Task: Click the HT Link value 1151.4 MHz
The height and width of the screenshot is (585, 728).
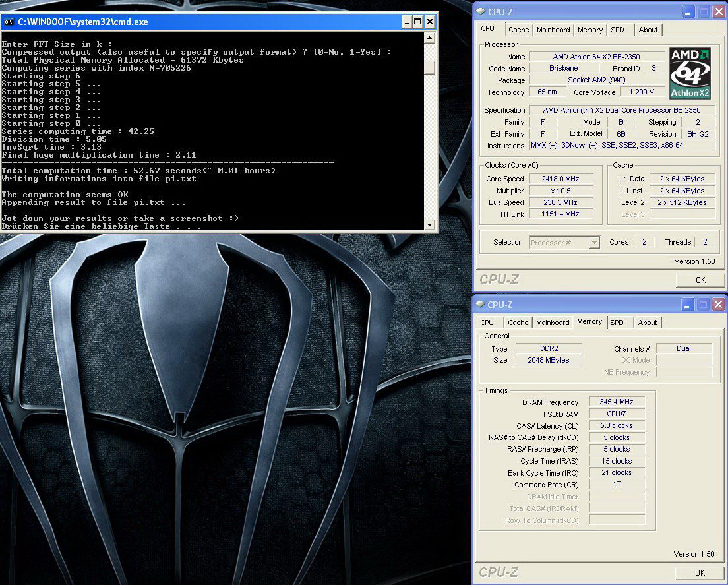Action: click(561, 214)
